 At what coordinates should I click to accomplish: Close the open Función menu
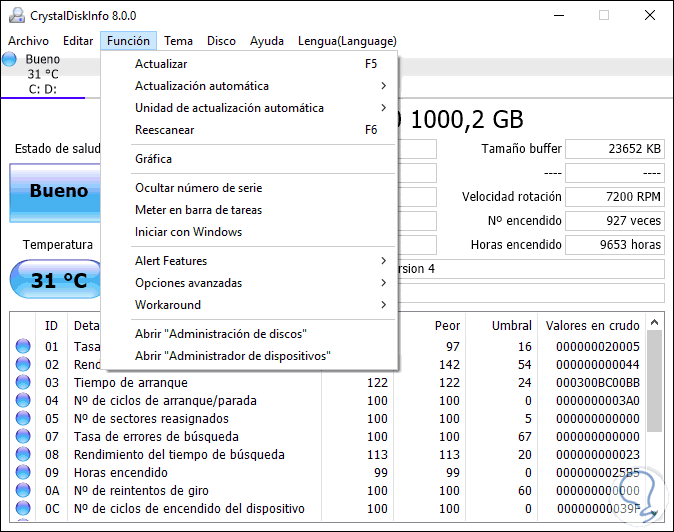click(x=128, y=41)
